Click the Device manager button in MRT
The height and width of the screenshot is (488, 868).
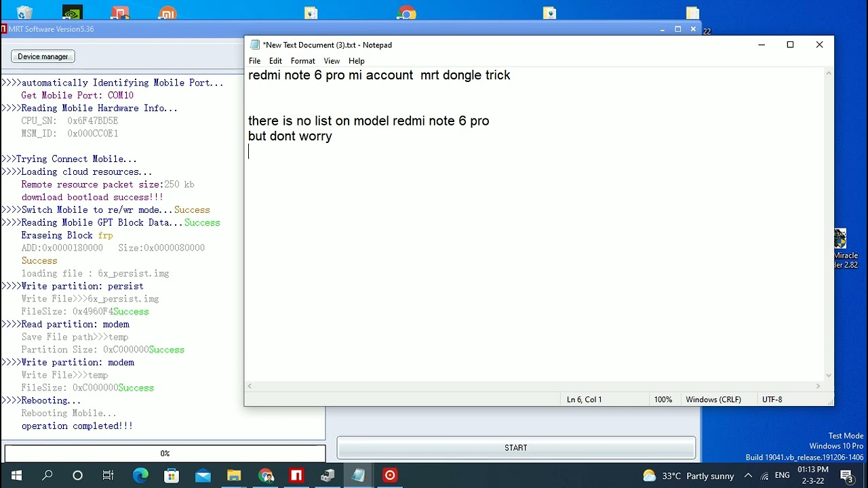43,56
